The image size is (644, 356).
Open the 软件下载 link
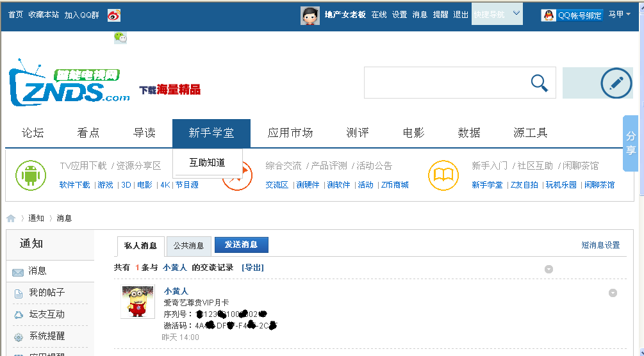coord(75,185)
